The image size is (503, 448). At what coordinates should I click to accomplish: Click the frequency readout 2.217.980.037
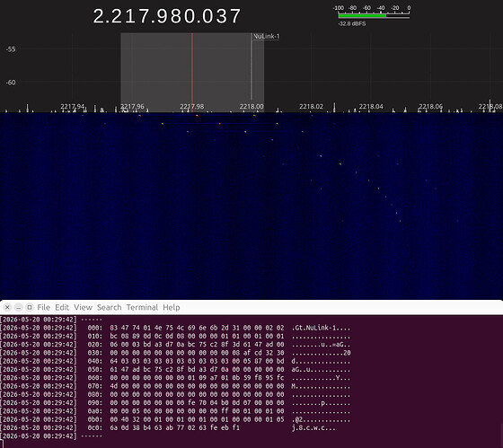coord(167,16)
